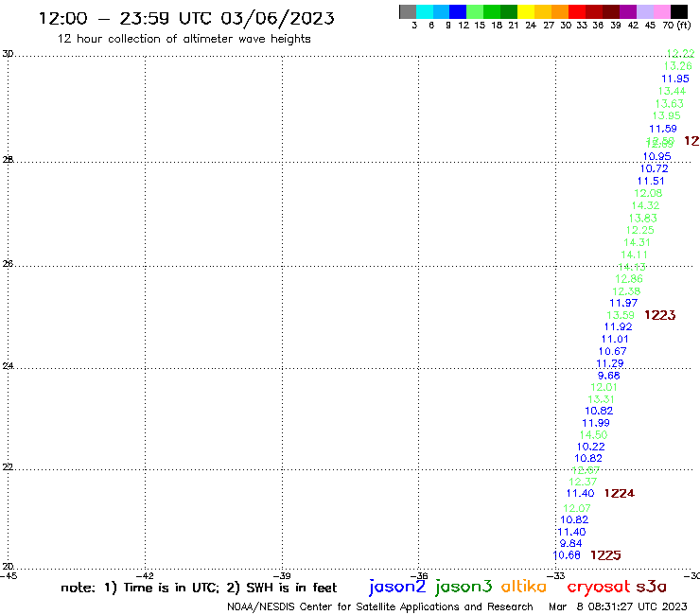Click the wave height value 12.22
The image size is (700, 615).
pyautogui.click(x=680, y=54)
